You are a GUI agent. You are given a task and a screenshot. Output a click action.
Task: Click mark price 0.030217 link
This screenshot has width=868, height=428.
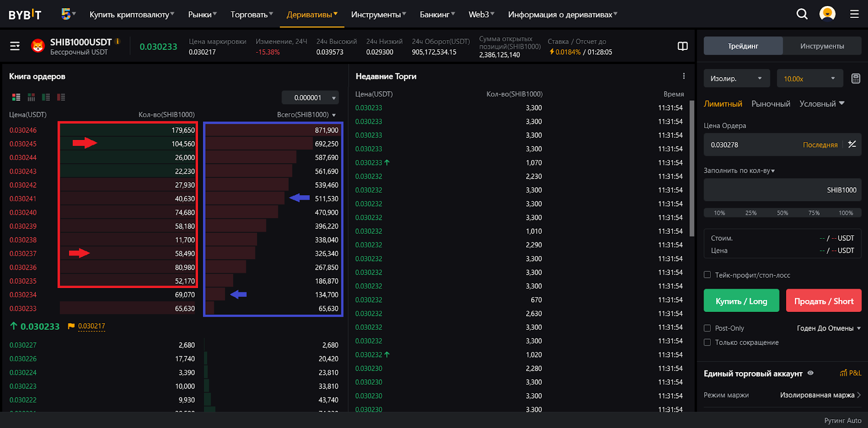[x=92, y=326]
